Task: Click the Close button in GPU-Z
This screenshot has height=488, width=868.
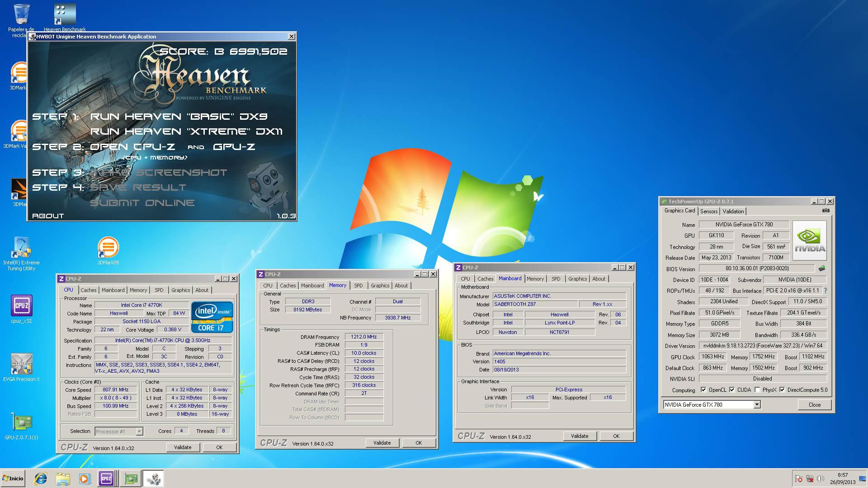Action: click(x=814, y=405)
